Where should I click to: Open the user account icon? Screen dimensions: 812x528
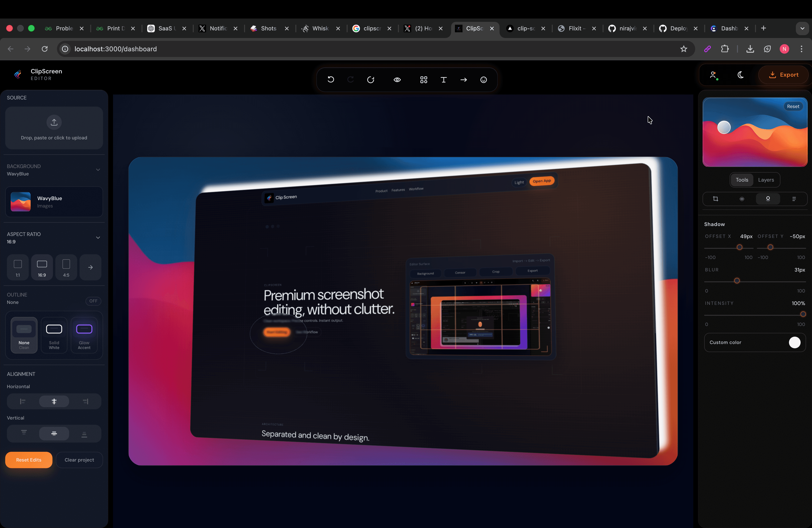click(x=714, y=75)
